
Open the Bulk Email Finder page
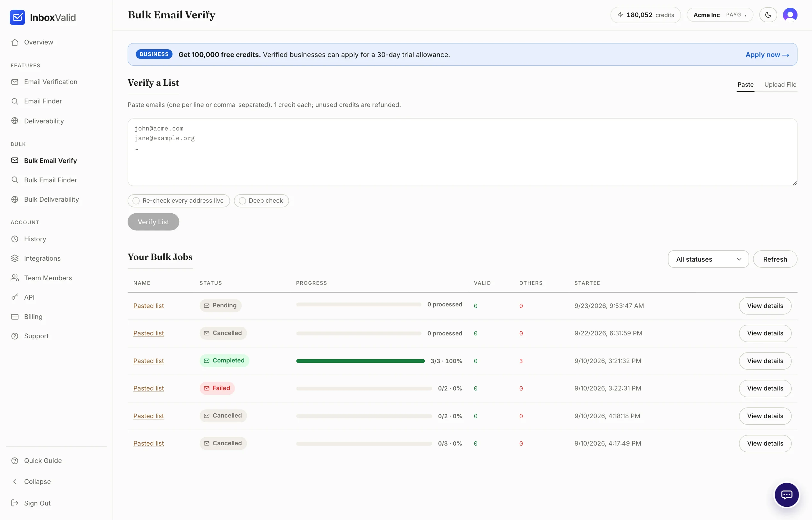coord(51,180)
